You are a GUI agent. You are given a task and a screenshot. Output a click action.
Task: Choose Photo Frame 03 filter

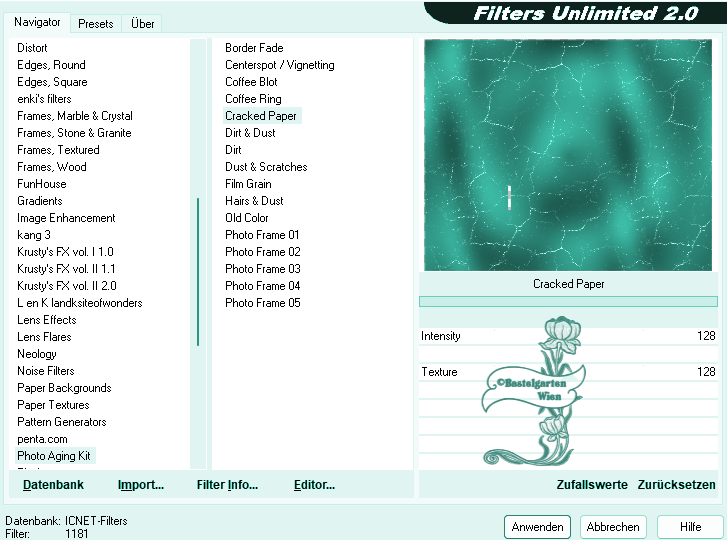tap(262, 269)
